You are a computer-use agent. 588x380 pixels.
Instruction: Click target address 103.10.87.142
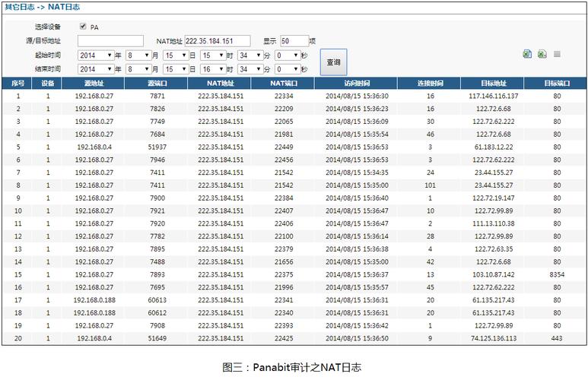click(494, 274)
